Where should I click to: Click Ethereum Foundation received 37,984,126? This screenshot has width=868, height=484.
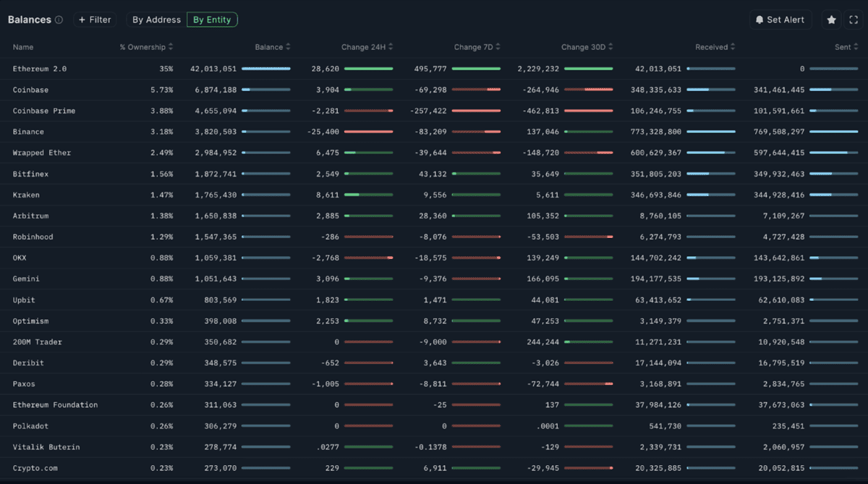pyautogui.click(x=658, y=404)
